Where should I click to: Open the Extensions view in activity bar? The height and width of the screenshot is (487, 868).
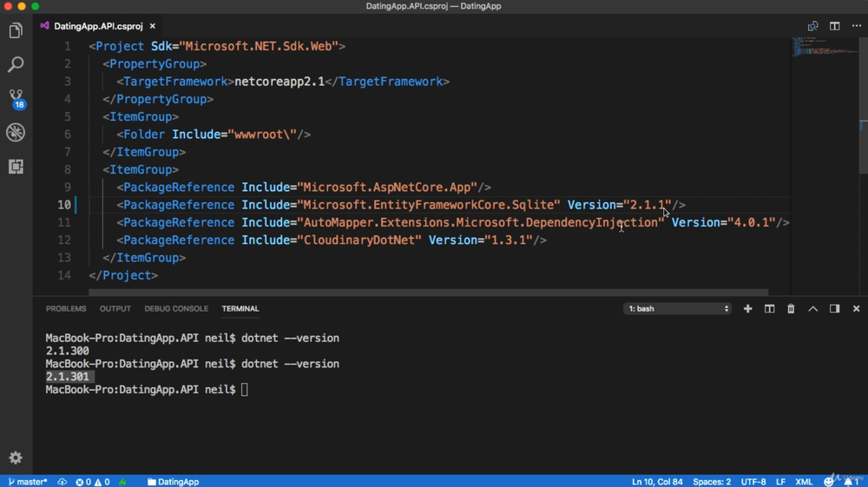click(x=16, y=167)
